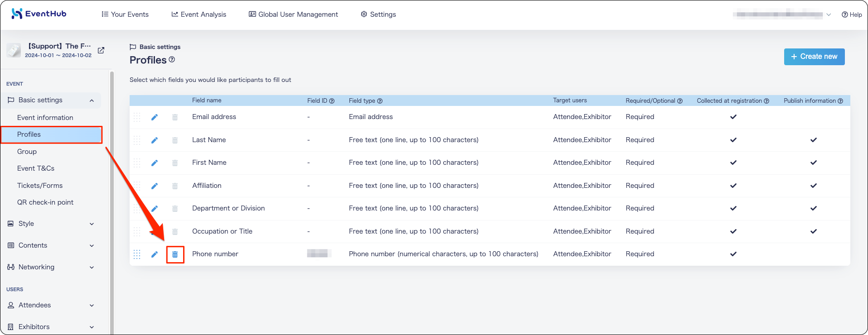Open Settings in top navigation

pos(378,14)
